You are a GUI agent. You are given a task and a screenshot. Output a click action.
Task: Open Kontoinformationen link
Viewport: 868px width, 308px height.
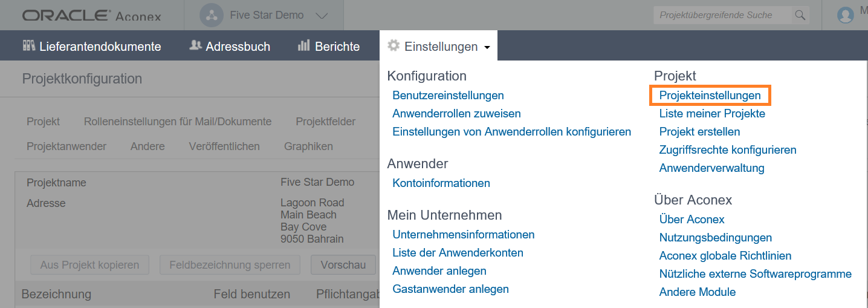(441, 183)
